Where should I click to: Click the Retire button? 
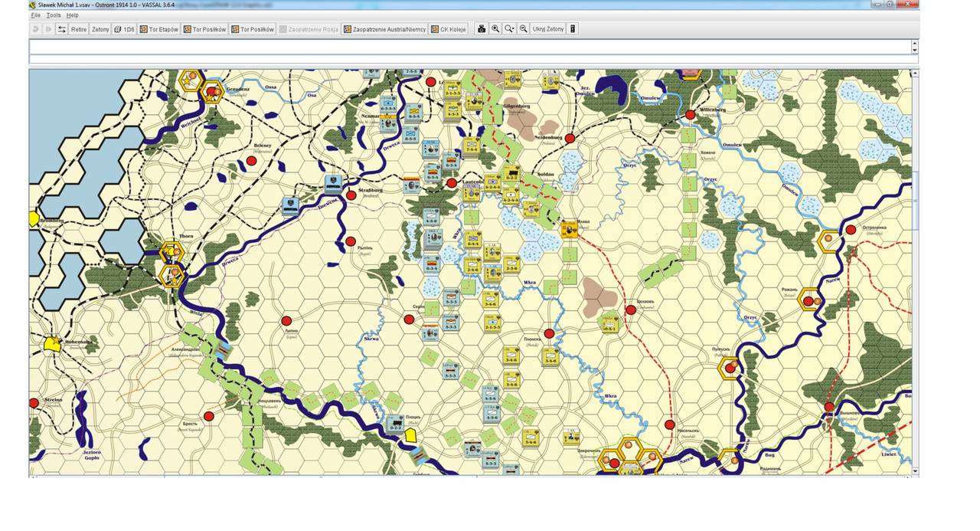click(79, 29)
